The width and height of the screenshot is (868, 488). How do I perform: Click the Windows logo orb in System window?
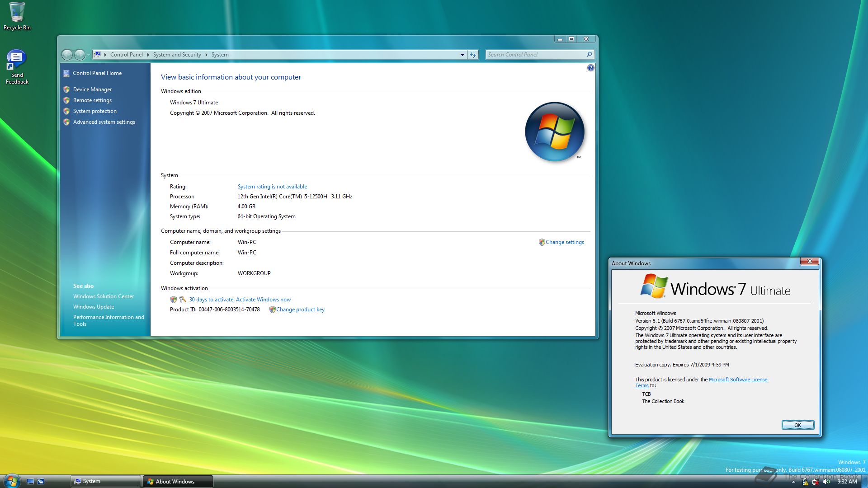pyautogui.click(x=555, y=131)
